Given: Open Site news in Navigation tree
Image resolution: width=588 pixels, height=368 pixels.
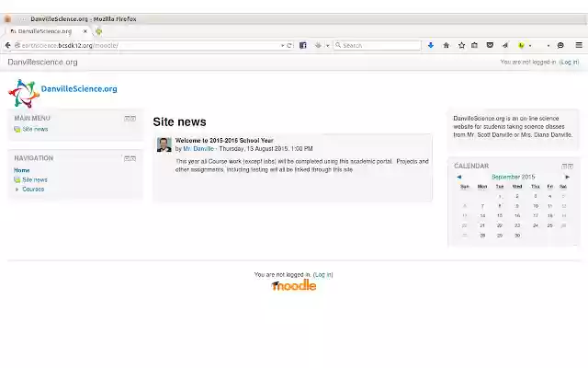Looking at the screenshot, I should [x=35, y=180].
